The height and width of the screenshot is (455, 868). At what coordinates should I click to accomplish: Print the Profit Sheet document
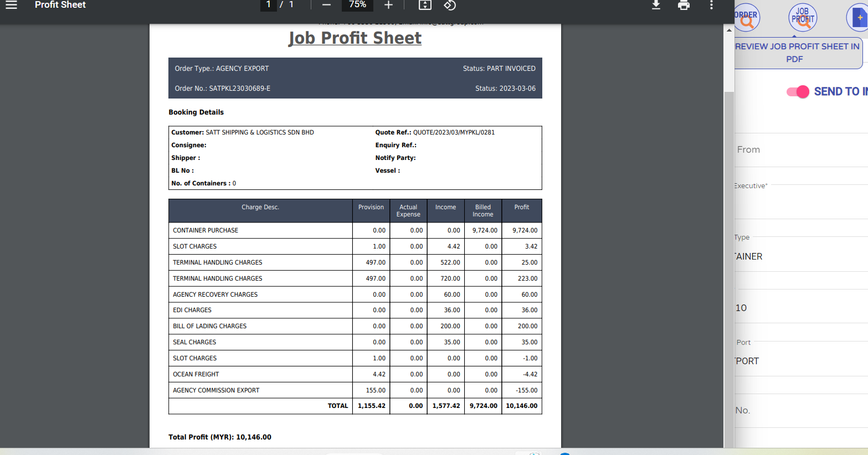click(684, 5)
